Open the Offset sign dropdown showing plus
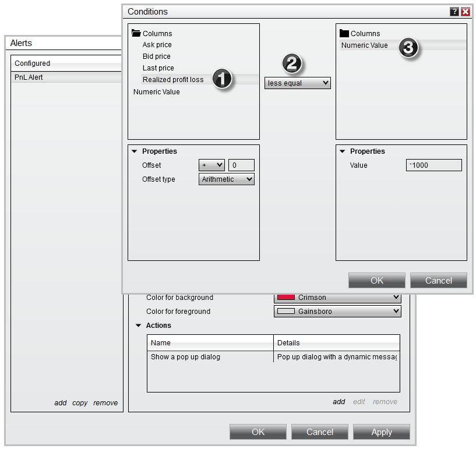The image size is (476, 449). click(x=211, y=165)
